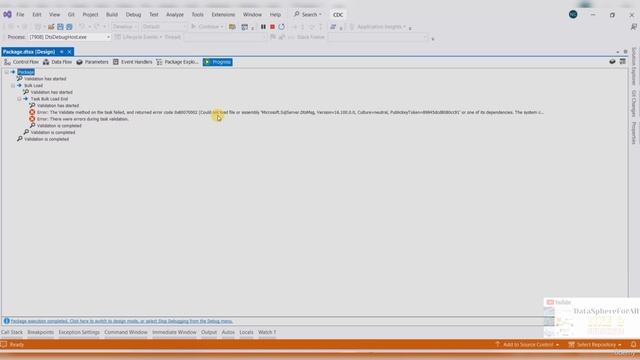Switch to the Package Explorer tab

(x=177, y=62)
